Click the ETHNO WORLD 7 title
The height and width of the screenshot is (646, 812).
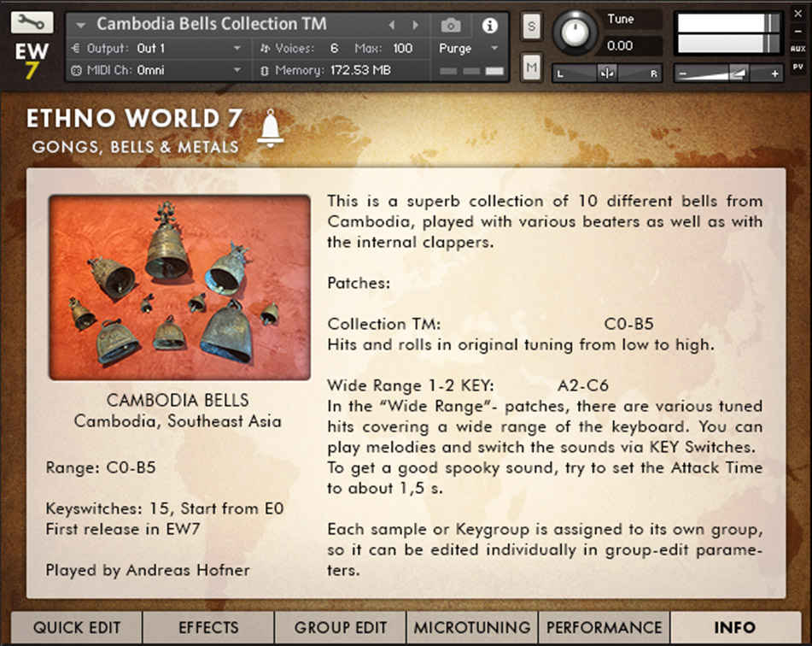click(135, 118)
